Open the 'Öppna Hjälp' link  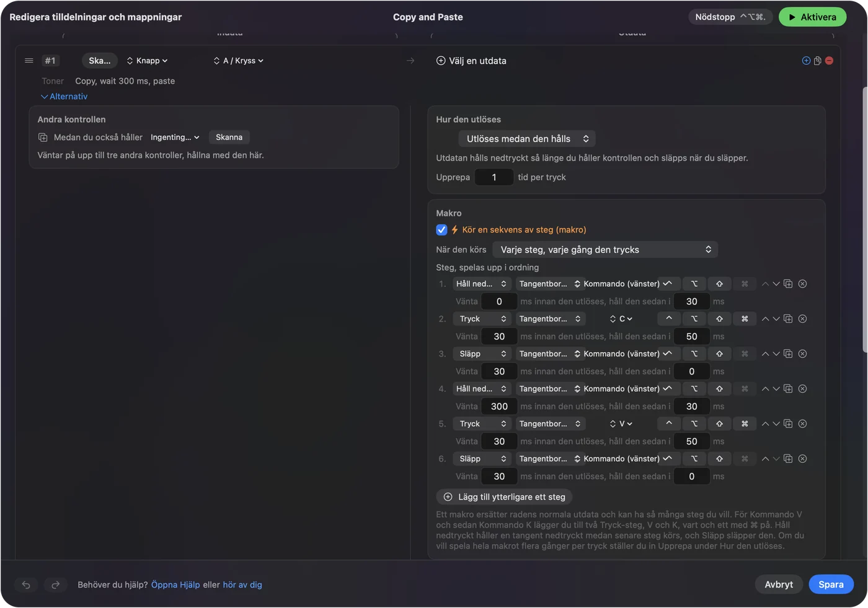[175, 585]
